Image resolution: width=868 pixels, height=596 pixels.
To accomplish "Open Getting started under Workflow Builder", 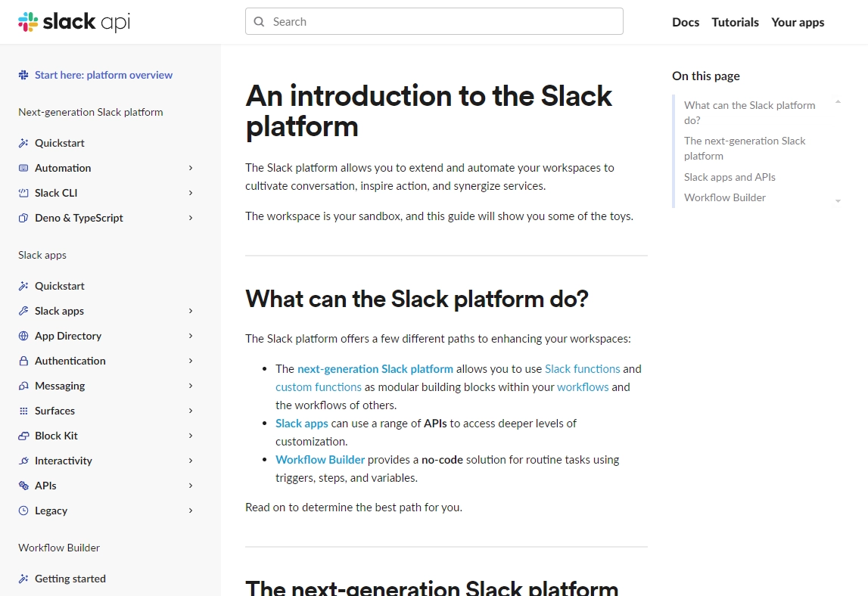I will 70,579.
